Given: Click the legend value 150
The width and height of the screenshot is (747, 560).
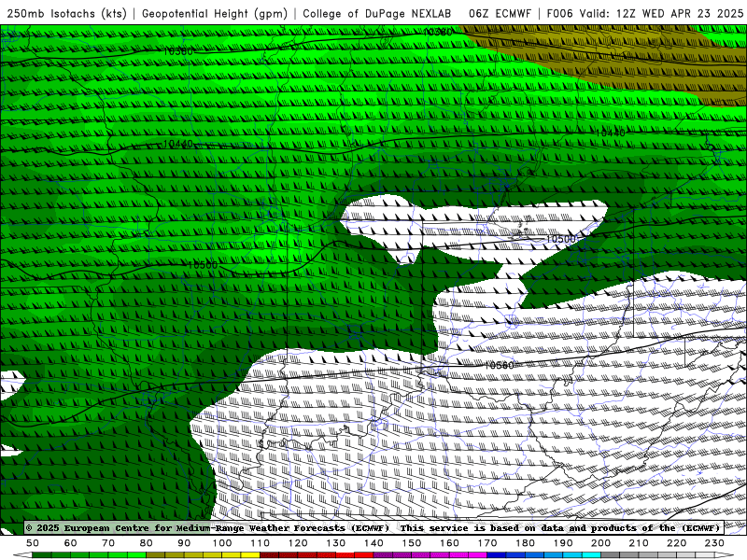Looking at the screenshot, I should pos(412,543).
